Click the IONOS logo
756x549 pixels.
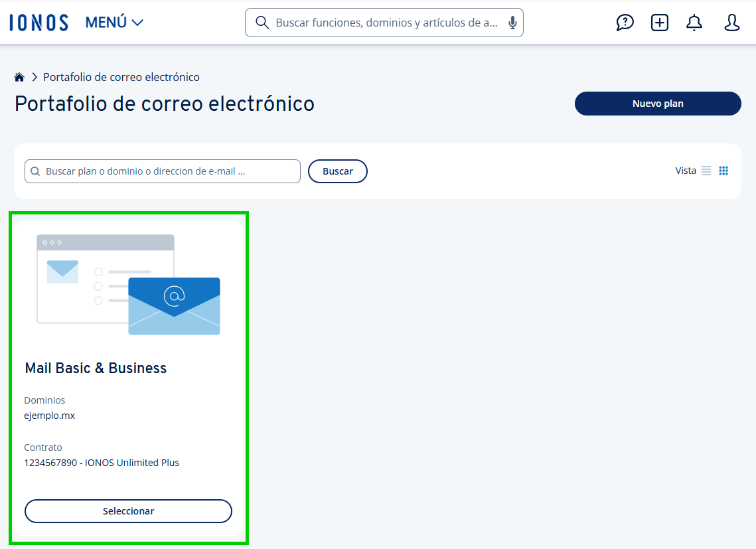tap(38, 23)
